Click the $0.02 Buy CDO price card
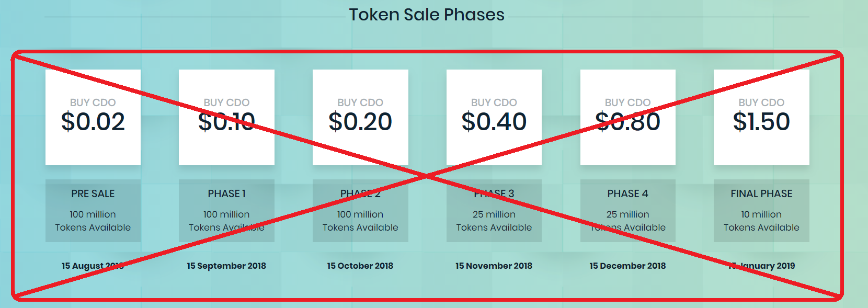 93,117
